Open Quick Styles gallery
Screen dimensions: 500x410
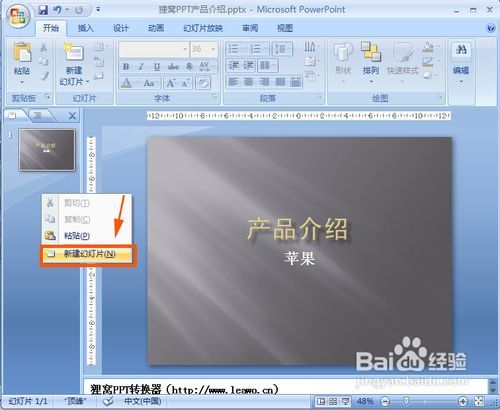click(x=403, y=61)
